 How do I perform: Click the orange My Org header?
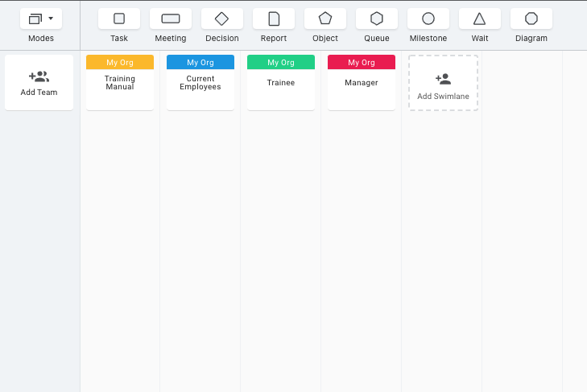click(x=120, y=62)
